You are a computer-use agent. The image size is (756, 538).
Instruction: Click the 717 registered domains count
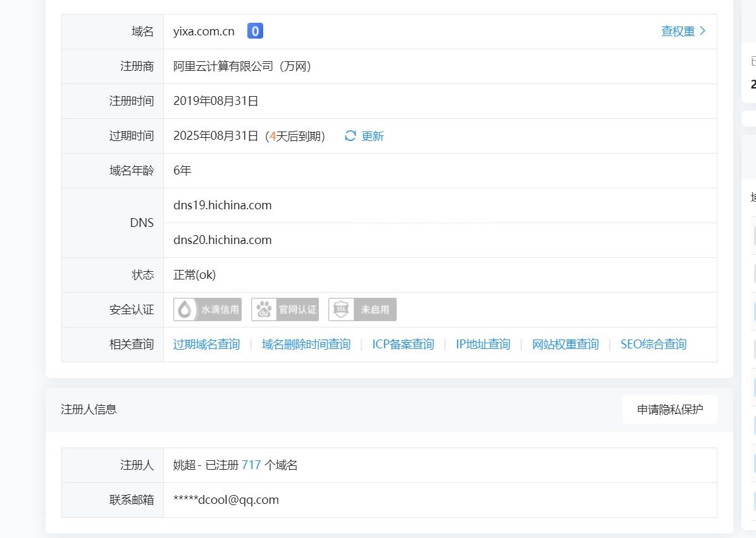(251, 465)
